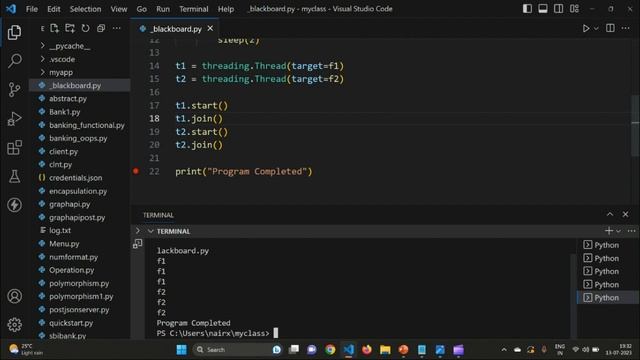Screen dimensions: 640x360
Task: Open Explorer more actions ellipsis
Action: click(117, 28)
